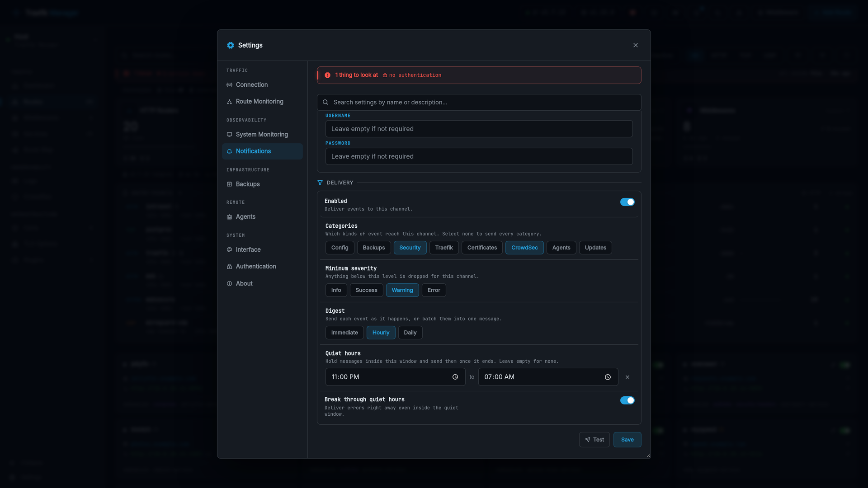Click the lock icon beside no authentication
Screen dimensions: 868x488
coord(385,75)
